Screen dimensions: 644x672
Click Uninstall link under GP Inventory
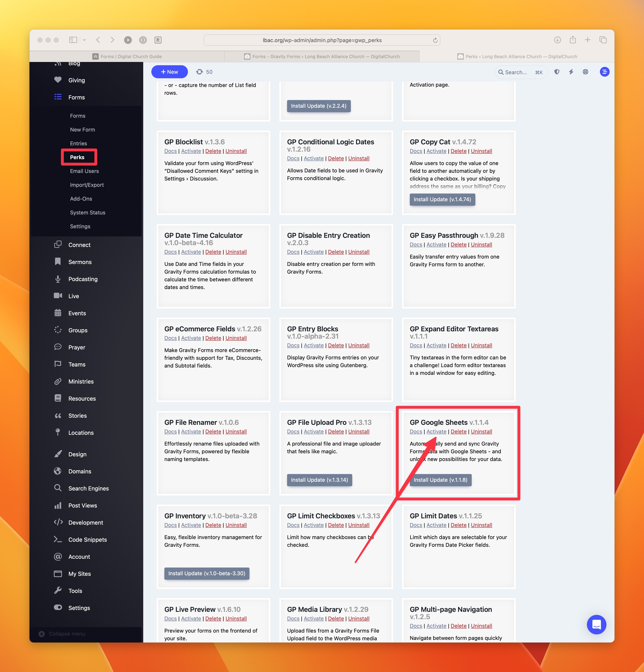(236, 525)
